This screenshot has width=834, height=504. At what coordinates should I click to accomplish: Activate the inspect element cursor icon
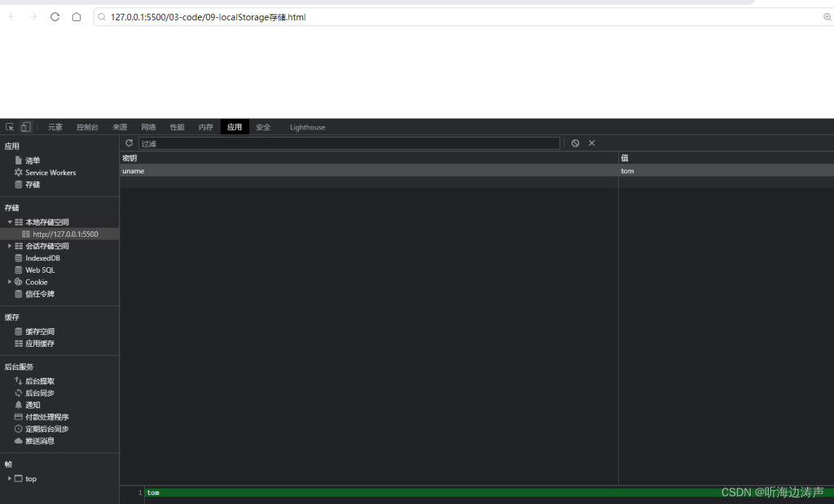click(x=11, y=126)
